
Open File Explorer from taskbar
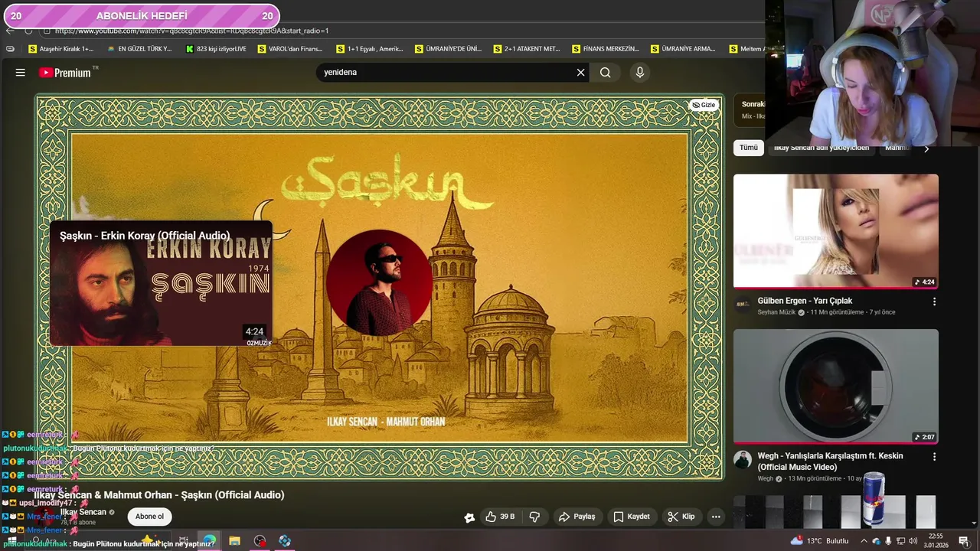click(234, 541)
